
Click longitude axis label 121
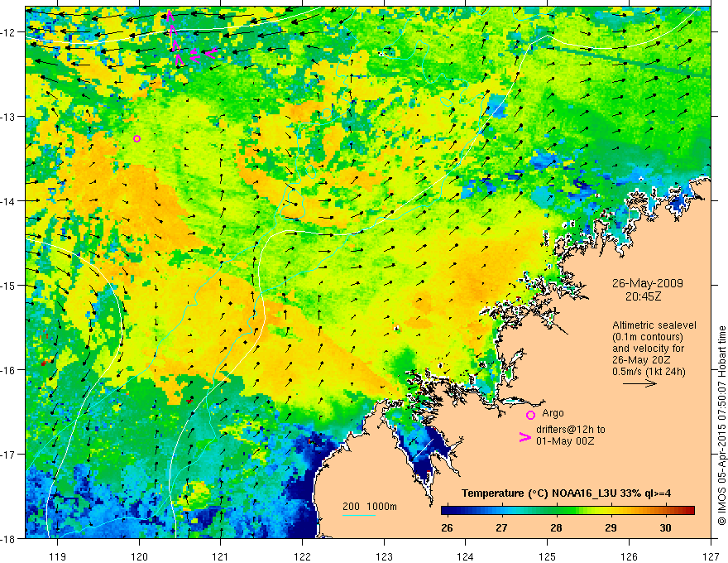[x=221, y=556]
